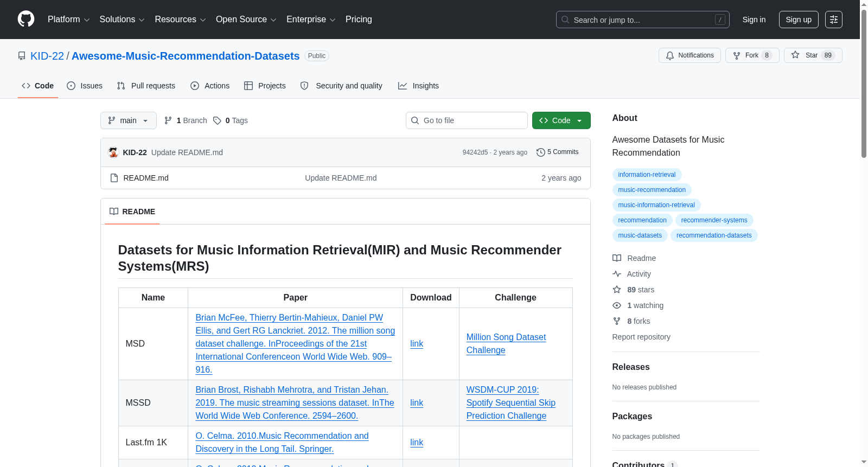Open the README.md file
868x467 pixels.
[146, 178]
